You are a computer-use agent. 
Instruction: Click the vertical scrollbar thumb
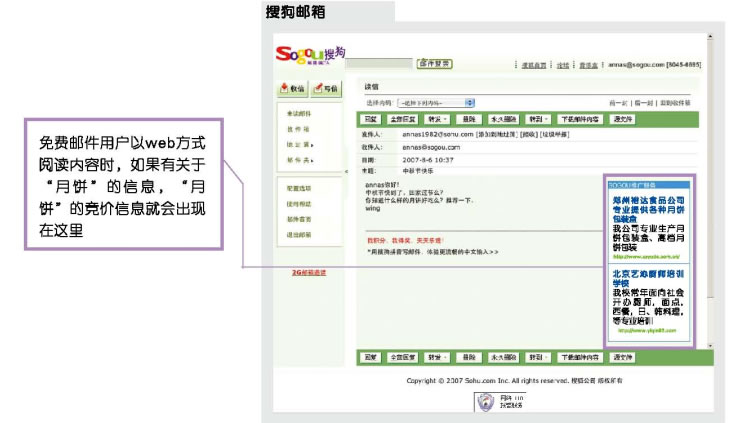coord(710,170)
